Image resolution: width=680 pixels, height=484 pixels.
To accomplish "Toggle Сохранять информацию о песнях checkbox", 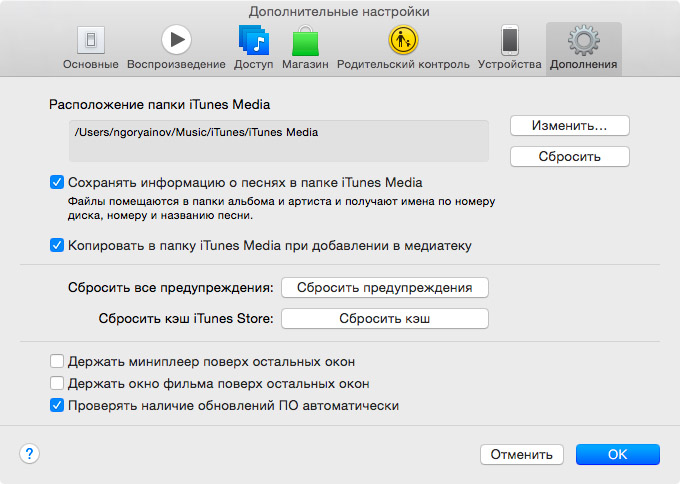I will coord(56,183).
